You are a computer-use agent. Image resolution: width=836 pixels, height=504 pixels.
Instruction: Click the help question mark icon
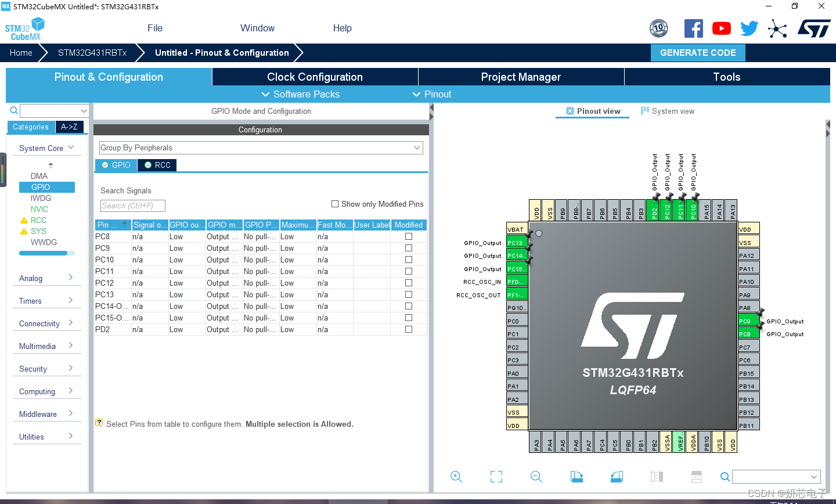pos(99,423)
